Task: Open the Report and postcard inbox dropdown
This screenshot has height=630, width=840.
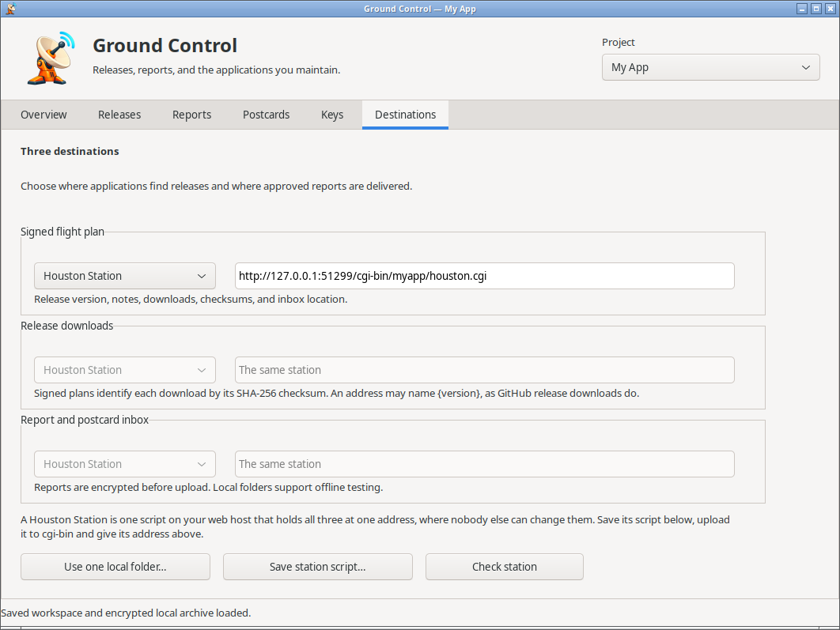Action: tap(125, 464)
